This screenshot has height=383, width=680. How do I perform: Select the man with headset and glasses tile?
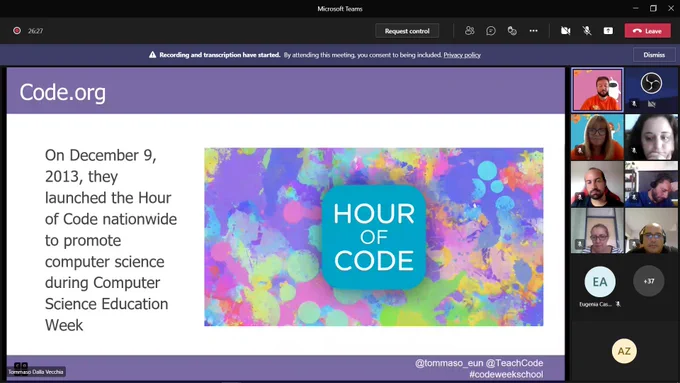tap(651, 231)
